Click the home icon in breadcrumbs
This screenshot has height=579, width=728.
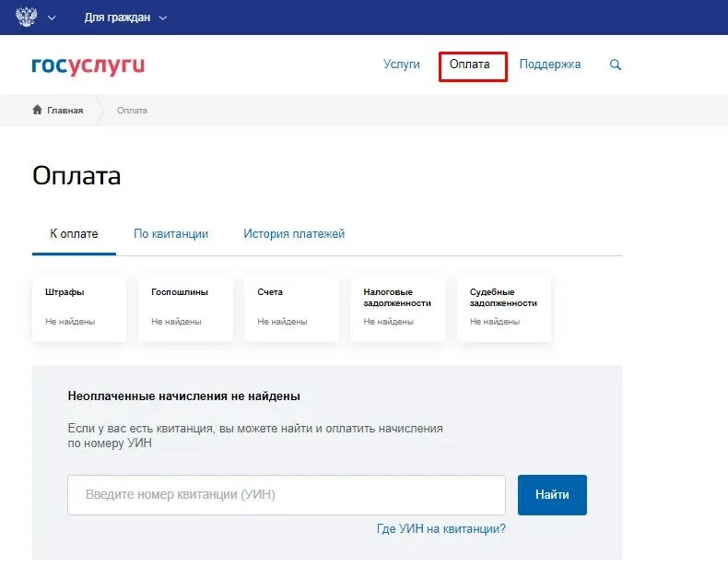[x=37, y=110]
